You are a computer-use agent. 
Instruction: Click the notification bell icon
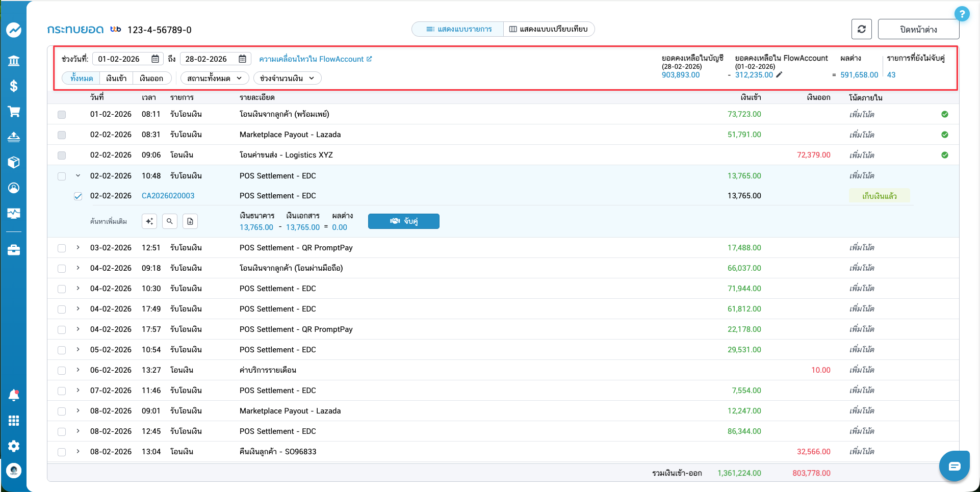pos(14,395)
